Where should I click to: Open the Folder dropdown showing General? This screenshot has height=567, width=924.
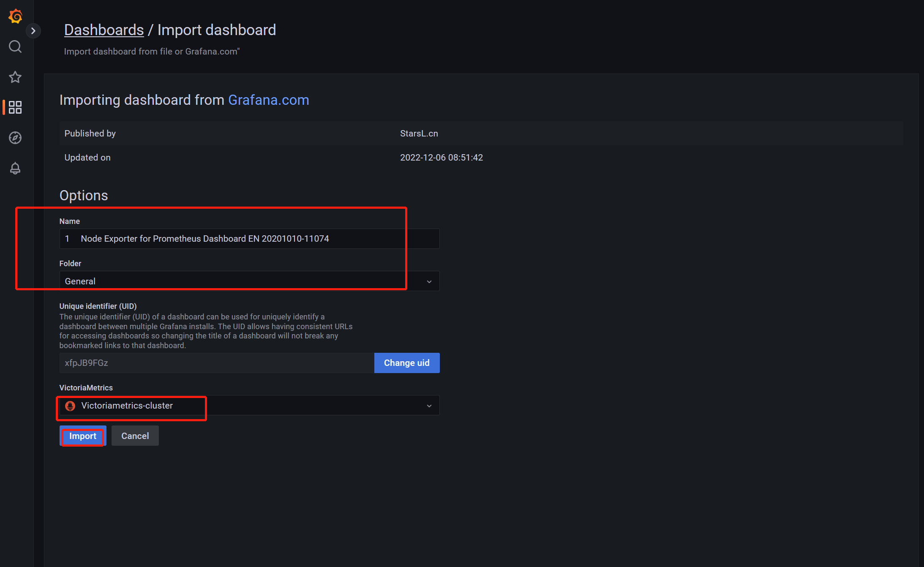(249, 281)
